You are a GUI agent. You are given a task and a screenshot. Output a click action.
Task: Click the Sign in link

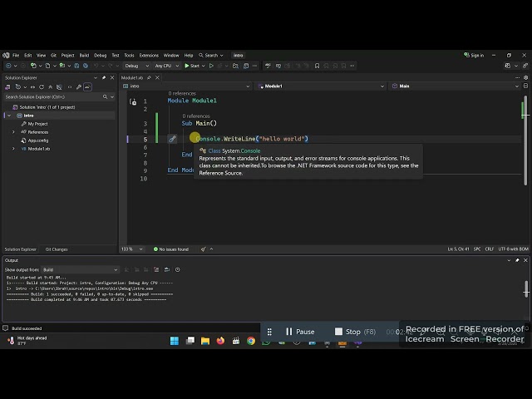coord(474,56)
